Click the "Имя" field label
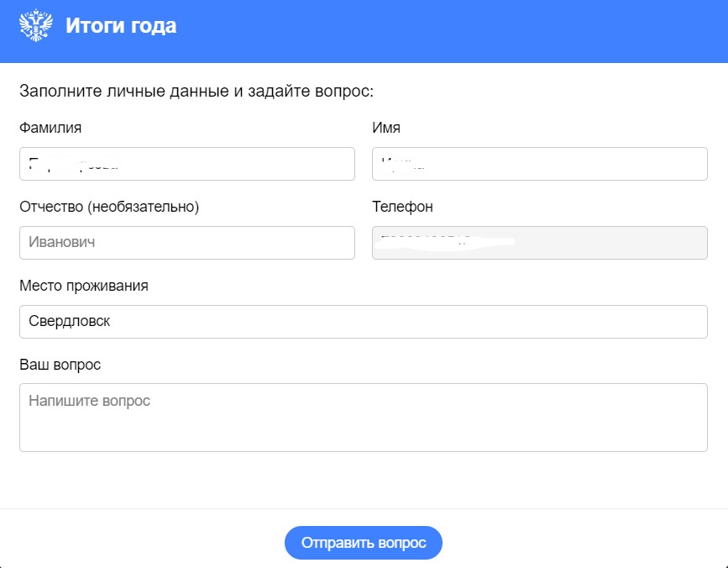The width and height of the screenshot is (728, 568). 385,128
